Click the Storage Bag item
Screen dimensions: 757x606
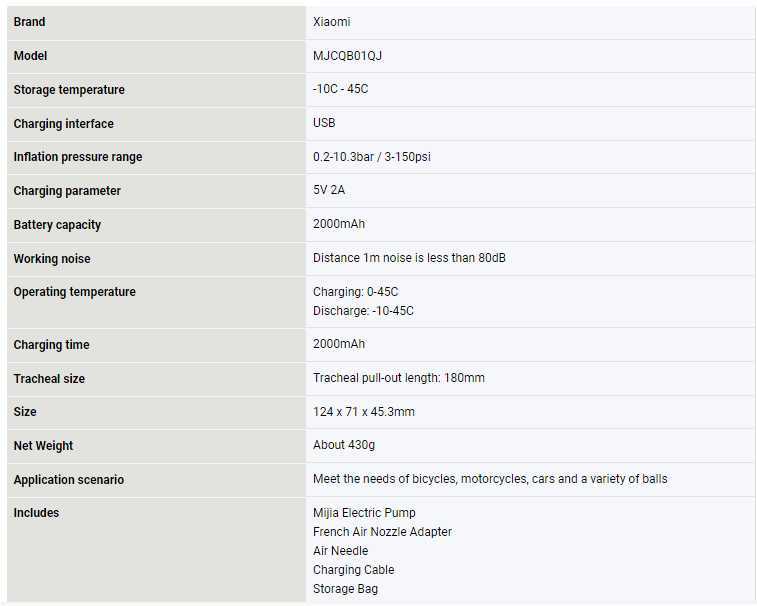tap(345, 589)
